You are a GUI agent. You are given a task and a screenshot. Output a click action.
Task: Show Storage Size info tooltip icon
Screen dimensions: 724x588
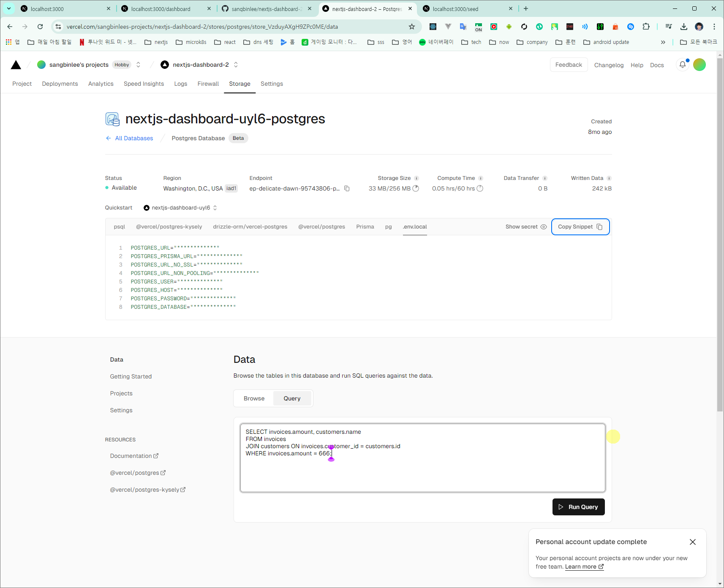pyautogui.click(x=416, y=178)
